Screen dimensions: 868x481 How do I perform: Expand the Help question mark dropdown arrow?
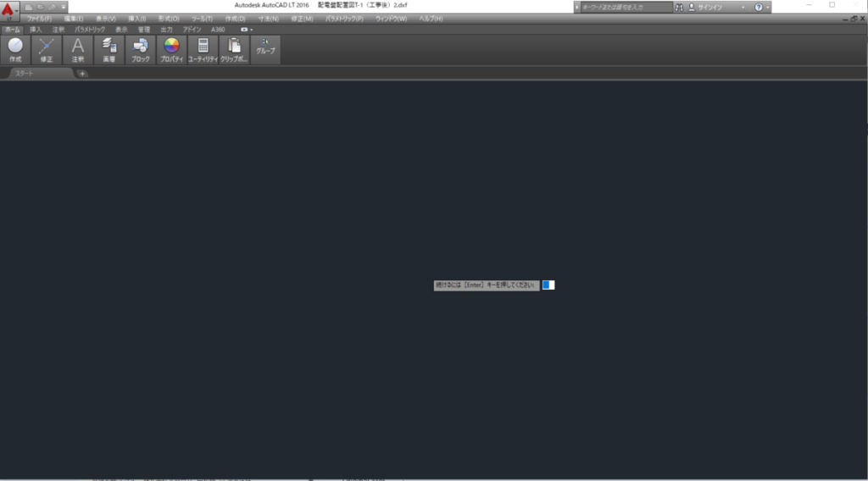[768, 7]
